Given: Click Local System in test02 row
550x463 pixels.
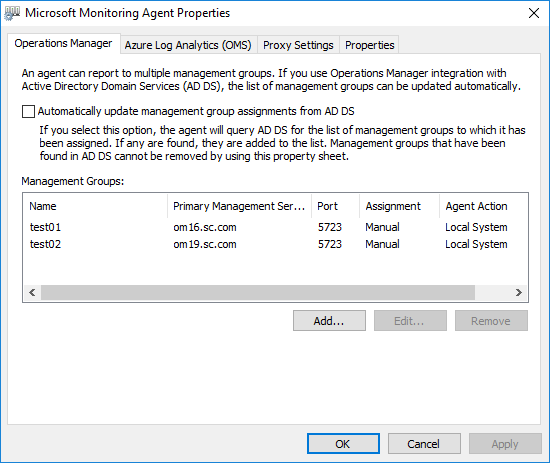Looking at the screenshot, I should [x=476, y=244].
